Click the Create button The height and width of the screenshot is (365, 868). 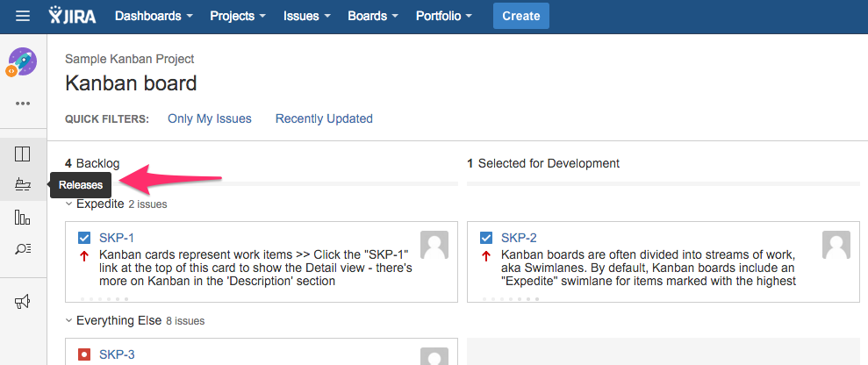[521, 16]
